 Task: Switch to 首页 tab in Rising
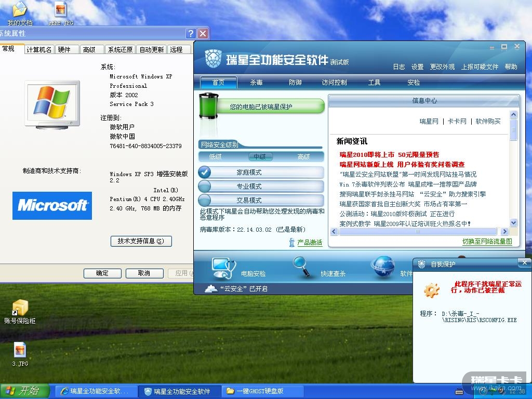coord(219,82)
